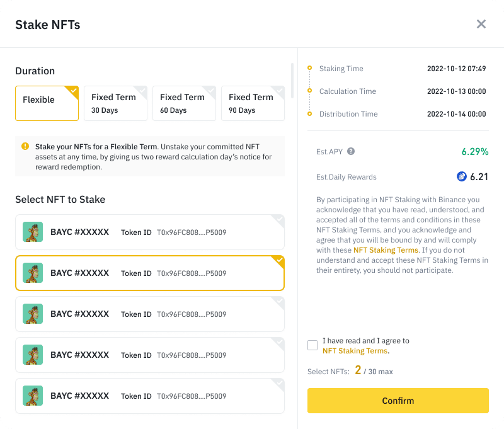Click the Distribution Time timeline dot
This screenshot has height=429, width=504.
pos(309,114)
